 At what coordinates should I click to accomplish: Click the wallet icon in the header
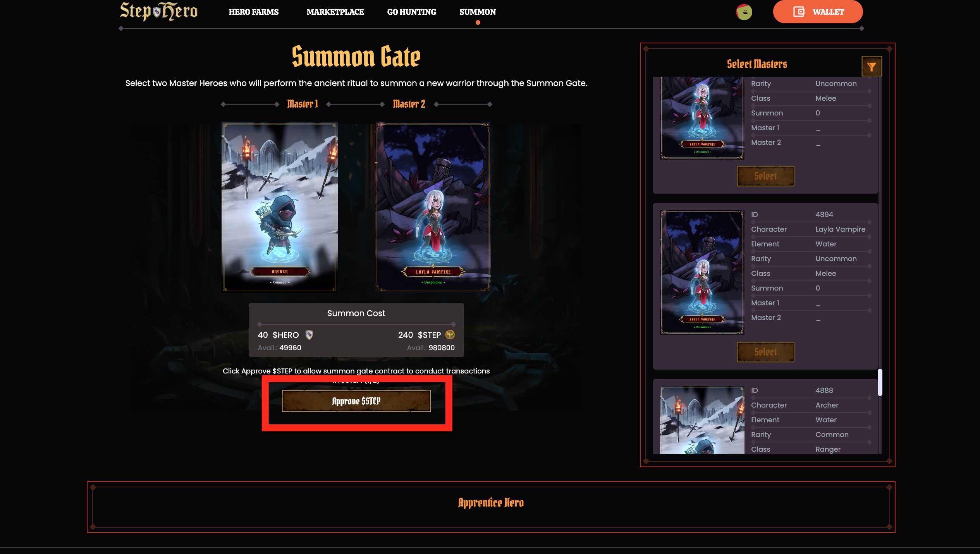(799, 12)
